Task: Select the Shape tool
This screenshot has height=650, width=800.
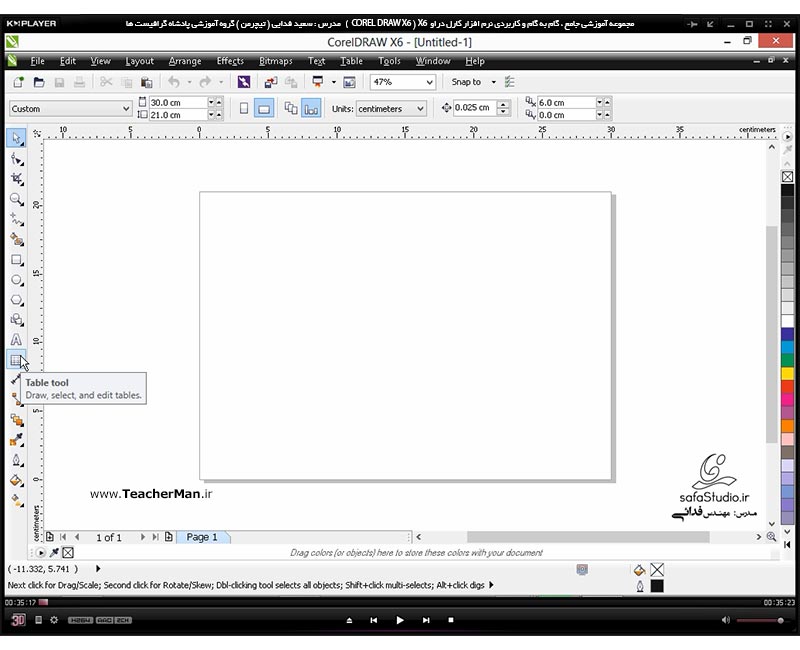Action: tap(16, 159)
